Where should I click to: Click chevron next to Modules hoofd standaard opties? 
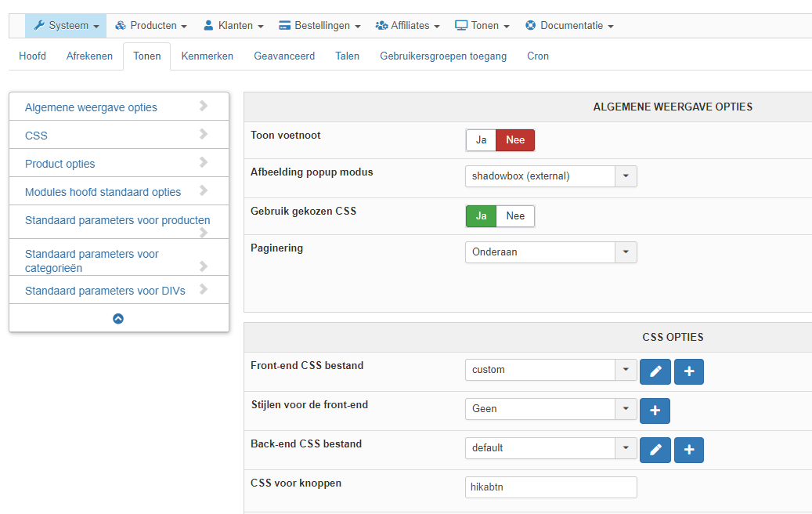point(204,190)
